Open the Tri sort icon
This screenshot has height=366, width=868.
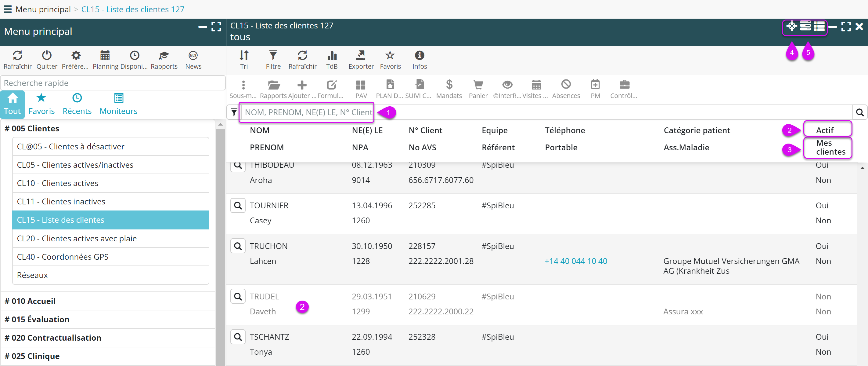pos(243,56)
